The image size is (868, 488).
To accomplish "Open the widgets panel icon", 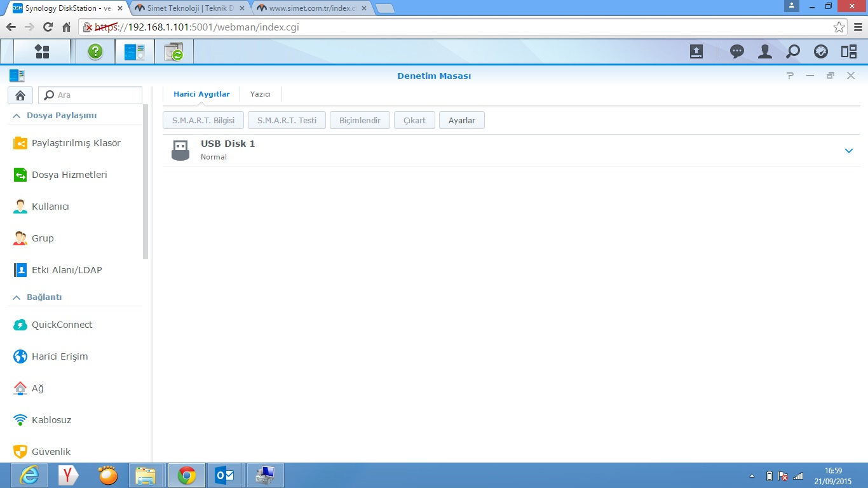I will (849, 51).
